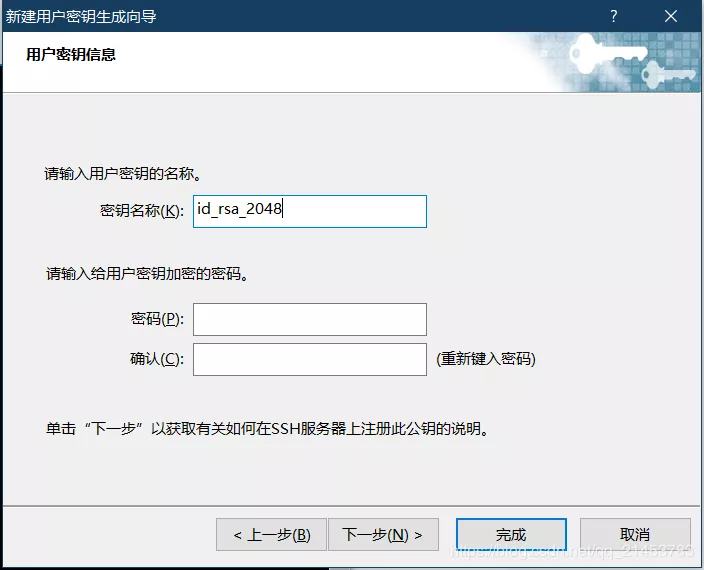
Task: Cancel the wizard with 取消 button
Action: click(x=635, y=535)
